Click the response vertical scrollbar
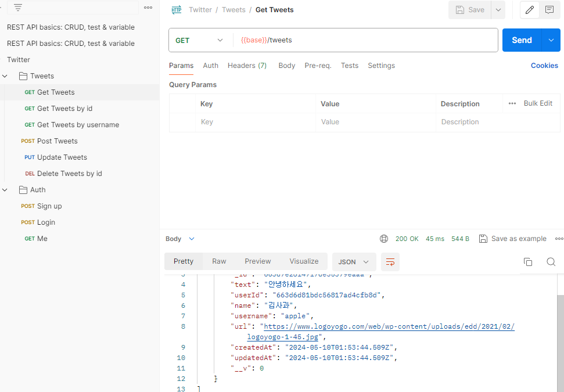 [561, 343]
